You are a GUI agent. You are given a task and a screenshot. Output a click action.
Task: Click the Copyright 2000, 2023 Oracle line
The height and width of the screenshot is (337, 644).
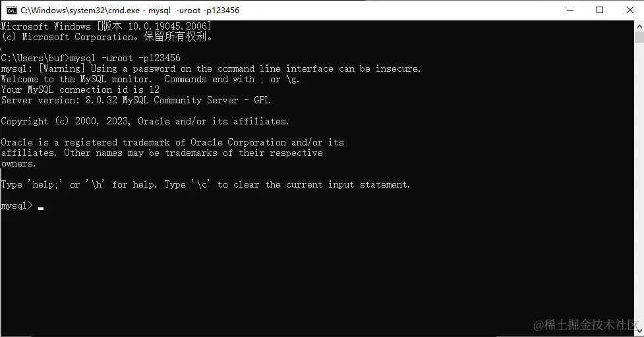click(x=145, y=121)
